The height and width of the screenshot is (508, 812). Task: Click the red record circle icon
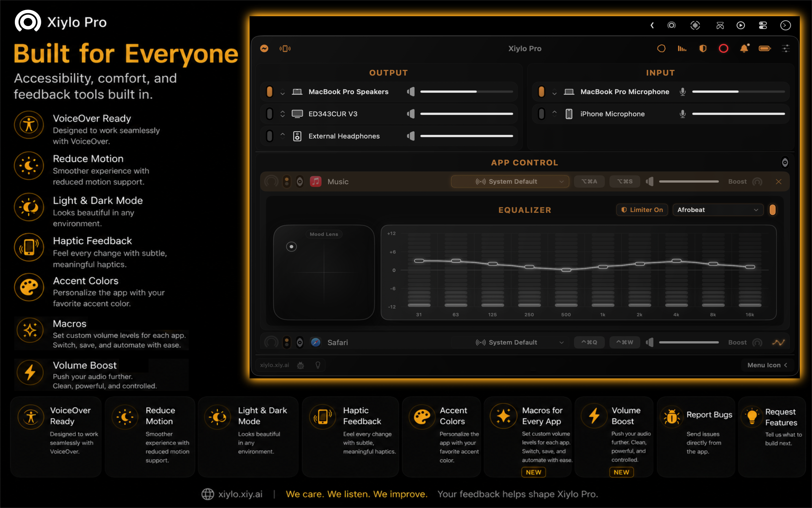coord(723,48)
